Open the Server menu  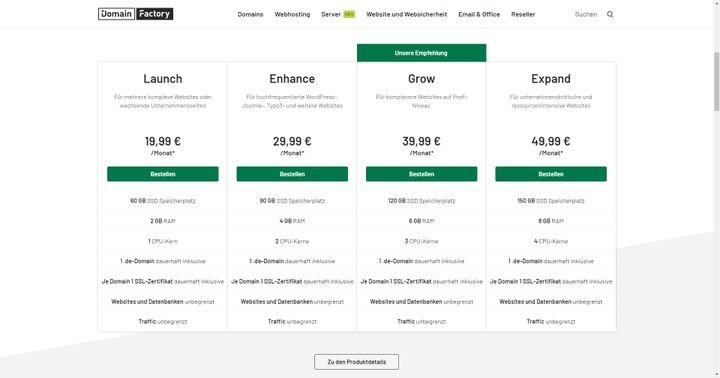click(331, 14)
